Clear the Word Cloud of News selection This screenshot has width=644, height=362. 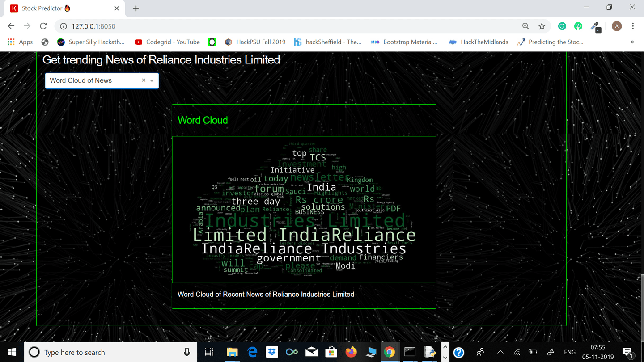click(x=144, y=80)
